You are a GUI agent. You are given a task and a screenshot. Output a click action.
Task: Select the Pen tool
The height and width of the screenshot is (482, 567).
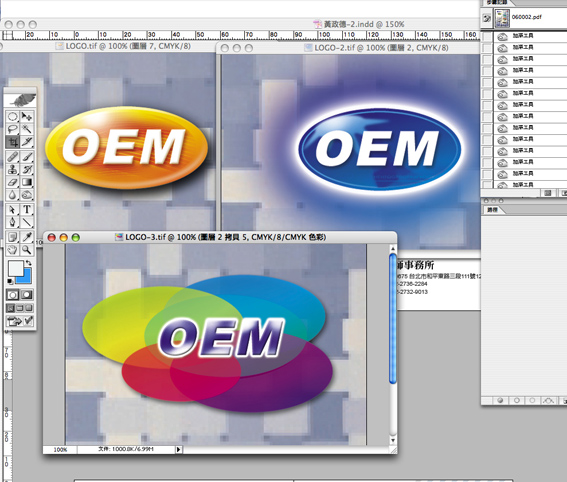click(13, 222)
